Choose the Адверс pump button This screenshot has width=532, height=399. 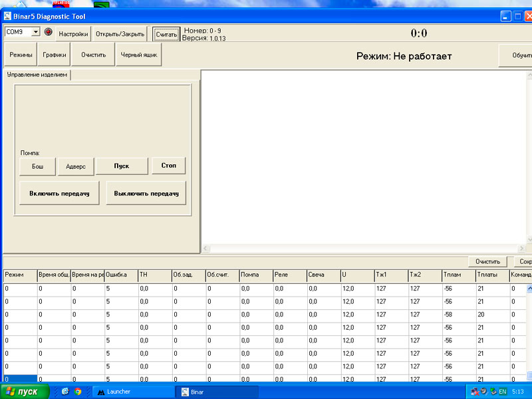(76, 167)
